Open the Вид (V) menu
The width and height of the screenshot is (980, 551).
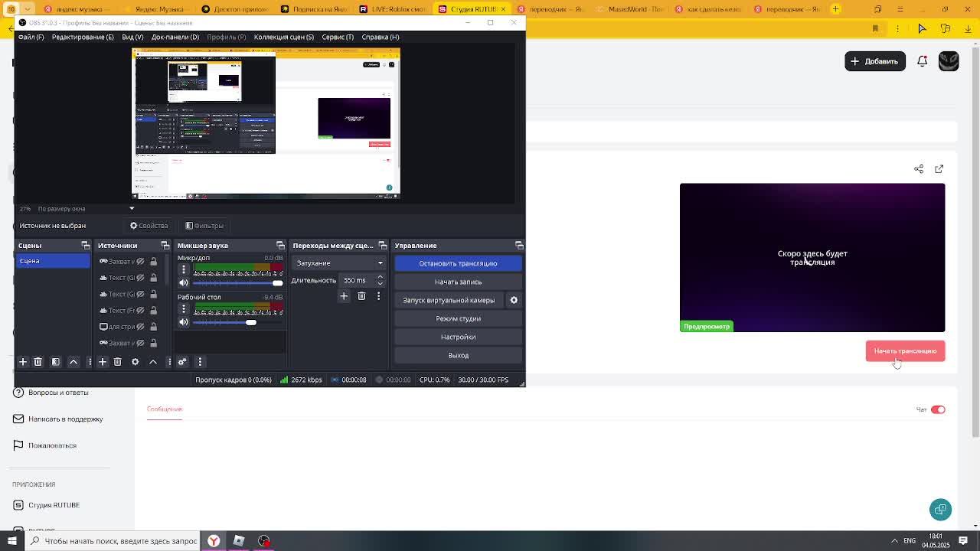point(132,37)
